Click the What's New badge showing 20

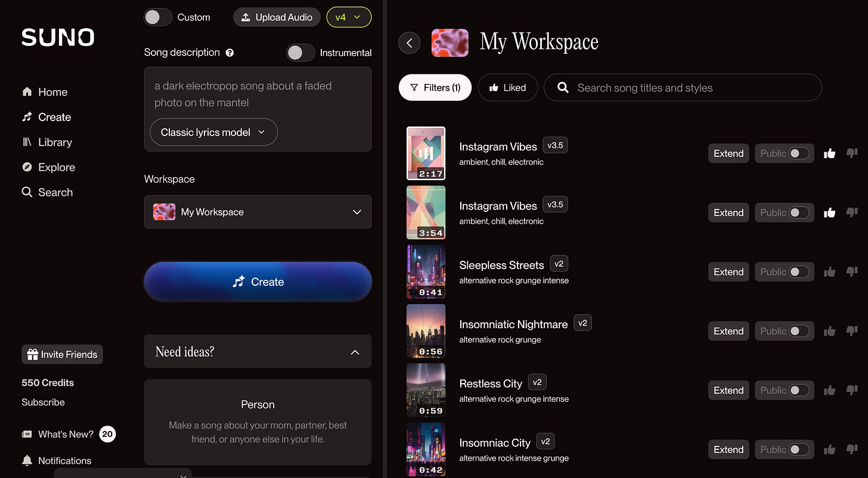pos(107,434)
